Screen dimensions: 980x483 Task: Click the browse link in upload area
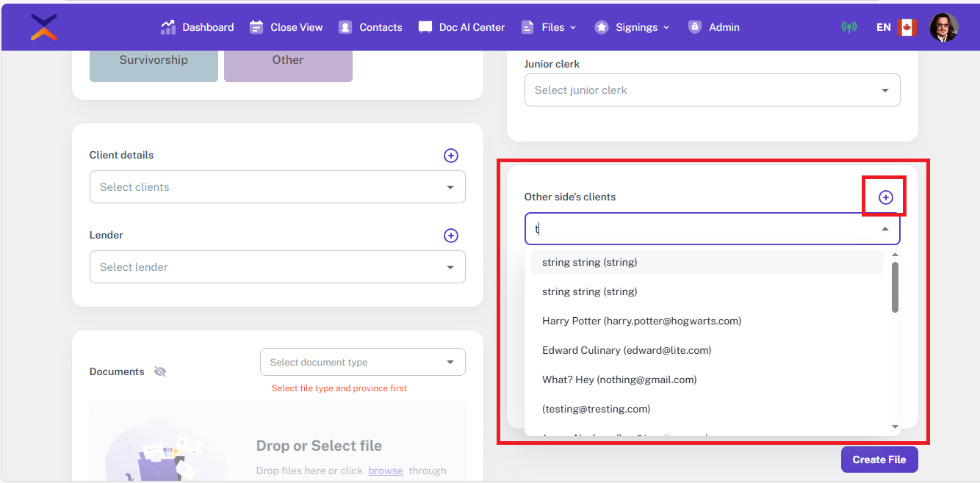[x=386, y=471]
